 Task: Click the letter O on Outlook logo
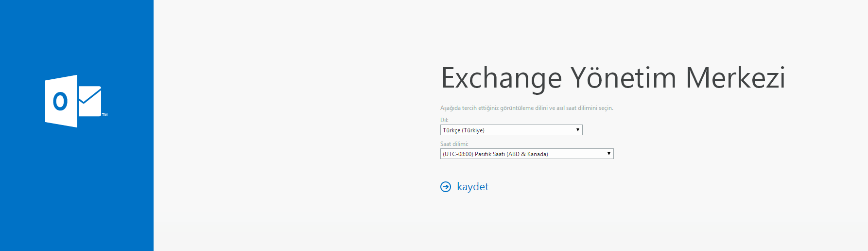coord(60,101)
